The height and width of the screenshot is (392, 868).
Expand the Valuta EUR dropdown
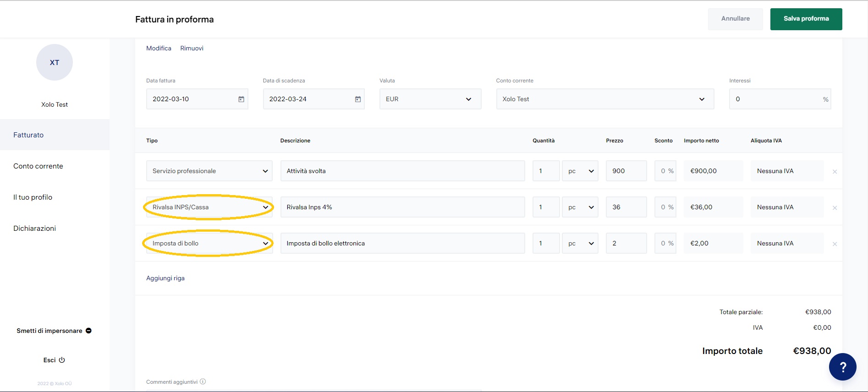(x=430, y=99)
